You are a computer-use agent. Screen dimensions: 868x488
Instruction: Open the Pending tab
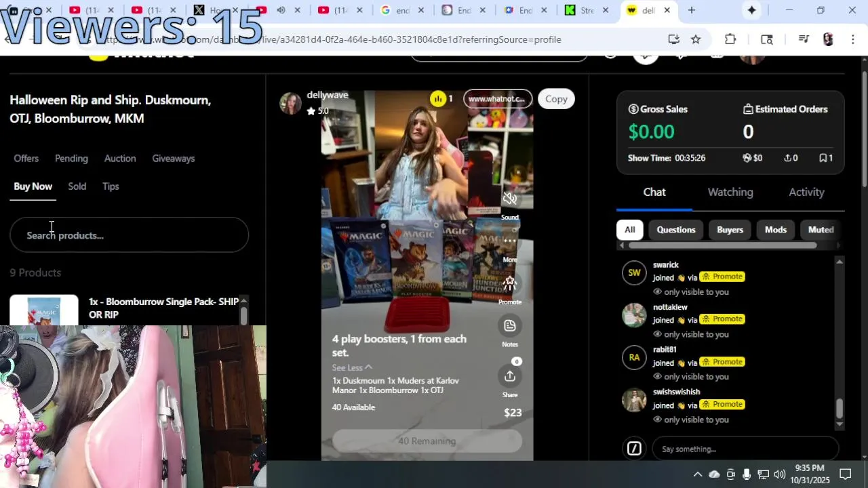(71, 158)
